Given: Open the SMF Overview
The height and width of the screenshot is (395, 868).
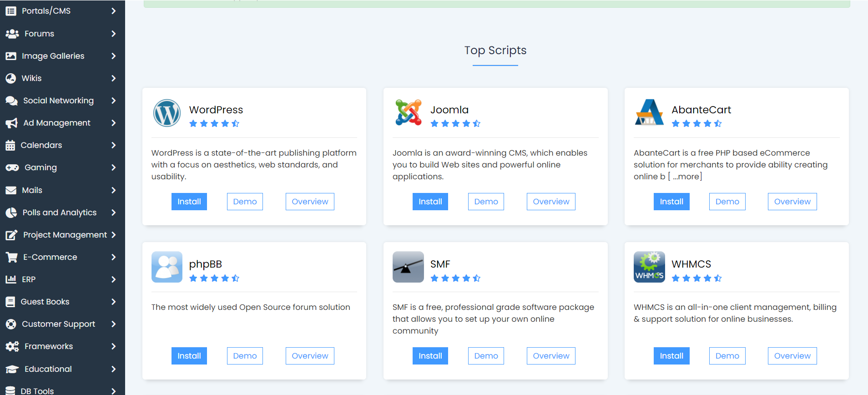Looking at the screenshot, I should point(551,356).
